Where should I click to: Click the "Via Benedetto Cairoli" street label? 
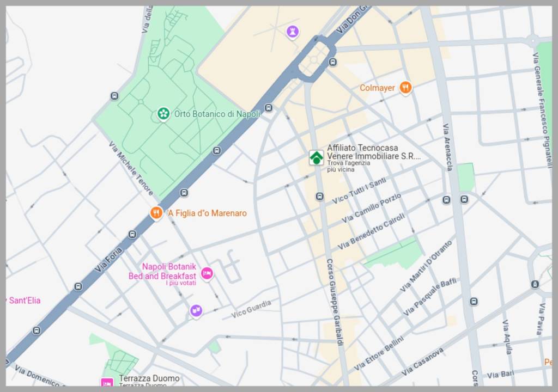pos(372,231)
